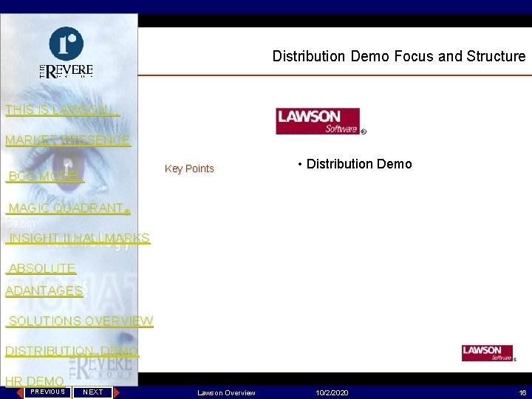The image size is (532, 399).
Task: Click the PREVIOUS button
Action: click(47, 392)
